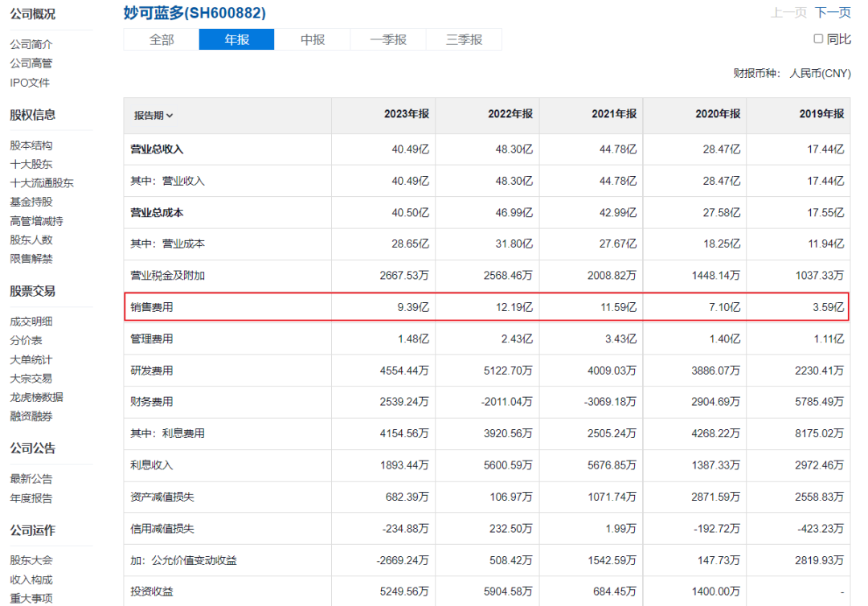Click the 3.59亿 value for 2019
Screen dimensions: 868x606
coord(828,307)
